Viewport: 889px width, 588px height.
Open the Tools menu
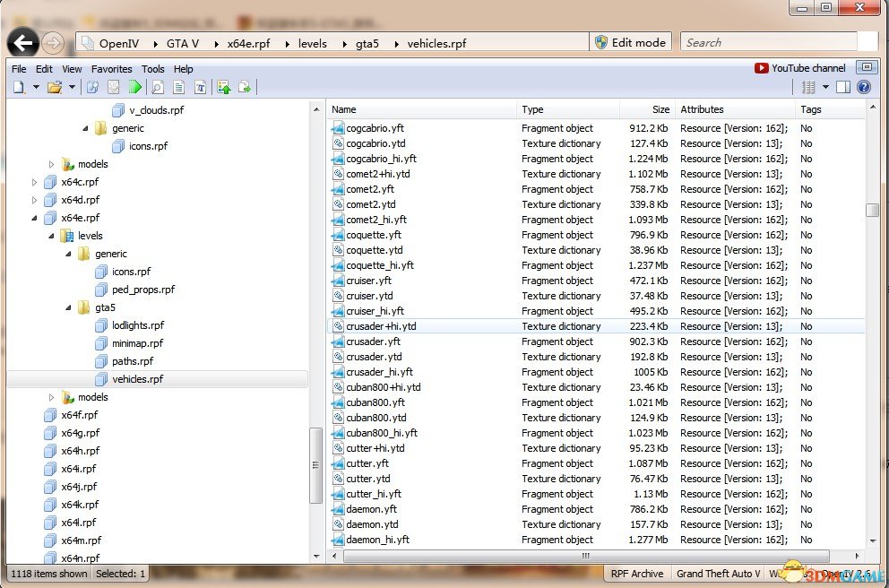[153, 69]
